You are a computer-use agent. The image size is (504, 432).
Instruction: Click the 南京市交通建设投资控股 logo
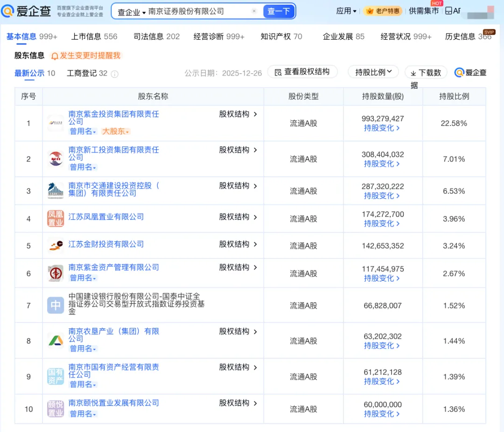pyautogui.click(x=56, y=191)
